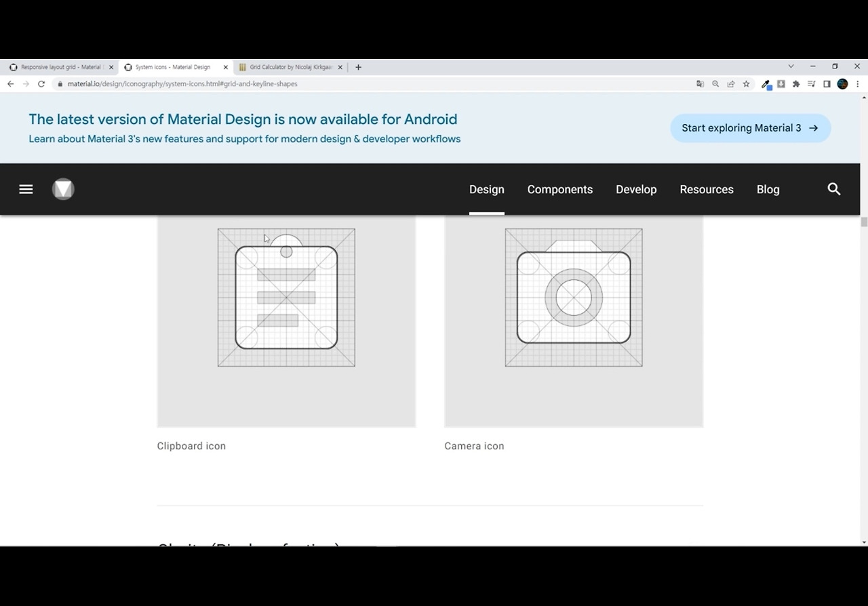This screenshot has width=868, height=606.
Task: Minimize the browser window
Action: click(x=812, y=66)
